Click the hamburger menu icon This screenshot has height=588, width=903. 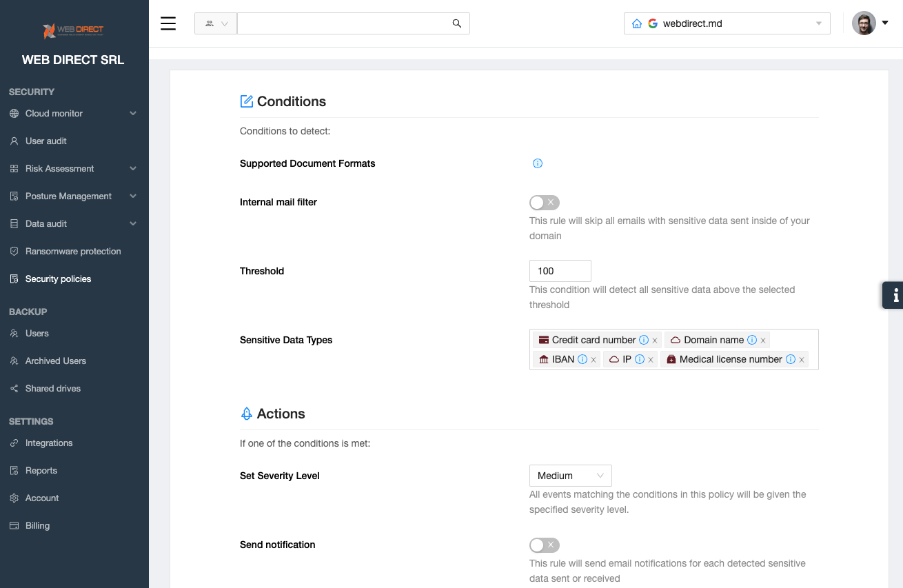pos(168,23)
